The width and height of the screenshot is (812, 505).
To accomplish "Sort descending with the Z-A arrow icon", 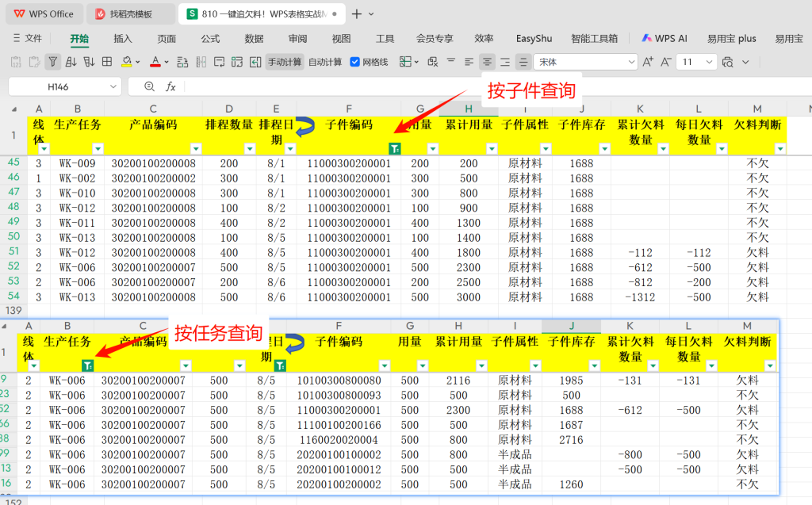I will pos(89,62).
